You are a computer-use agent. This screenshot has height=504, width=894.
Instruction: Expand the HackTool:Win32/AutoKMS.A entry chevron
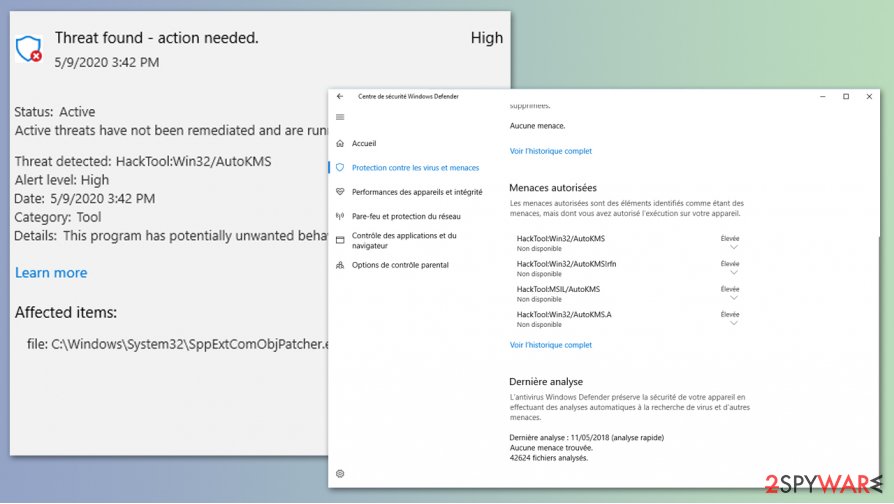(734, 323)
